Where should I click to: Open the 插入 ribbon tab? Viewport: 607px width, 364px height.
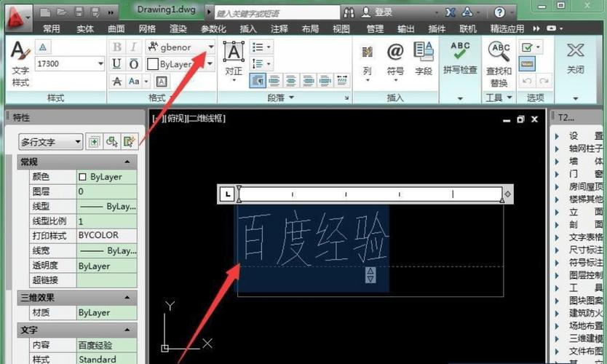click(x=248, y=29)
